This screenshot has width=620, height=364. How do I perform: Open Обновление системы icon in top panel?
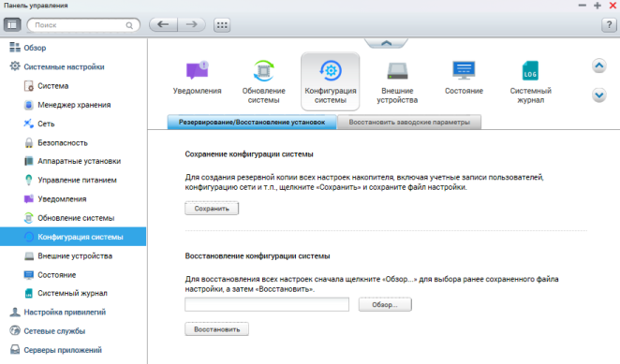[x=264, y=81]
